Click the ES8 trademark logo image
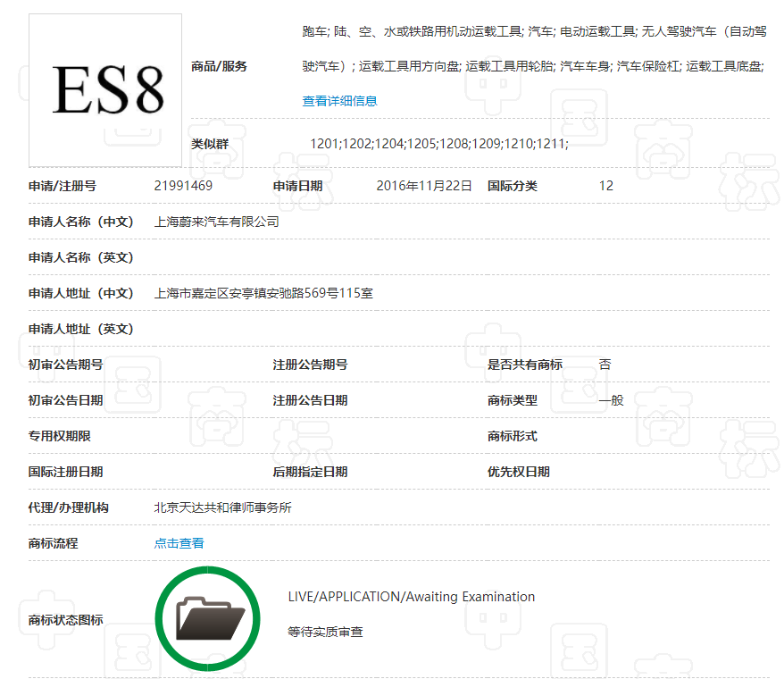784x679 pixels. (x=104, y=89)
